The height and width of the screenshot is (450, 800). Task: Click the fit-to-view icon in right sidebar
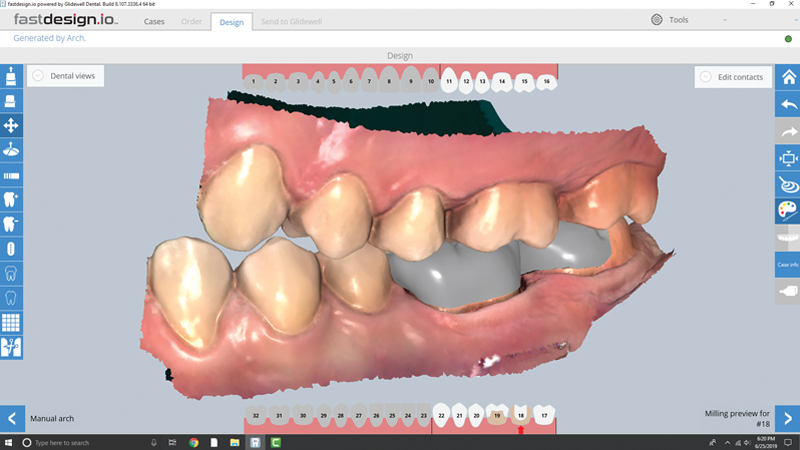coord(788,158)
